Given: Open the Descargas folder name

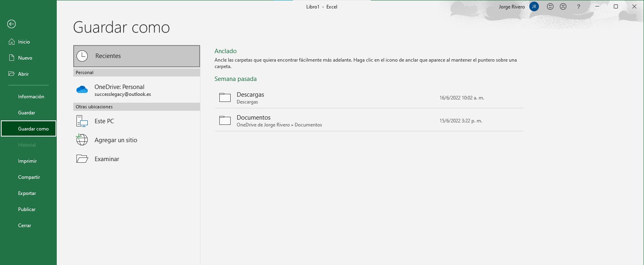Looking at the screenshot, I should pyautogui.click(x=250, y=95).
